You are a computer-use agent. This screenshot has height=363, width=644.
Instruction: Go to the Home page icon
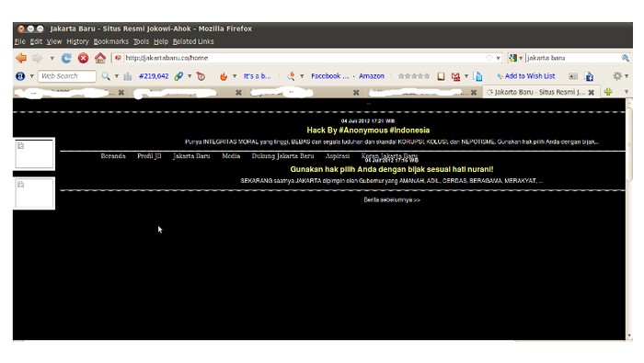click(100, 58)
